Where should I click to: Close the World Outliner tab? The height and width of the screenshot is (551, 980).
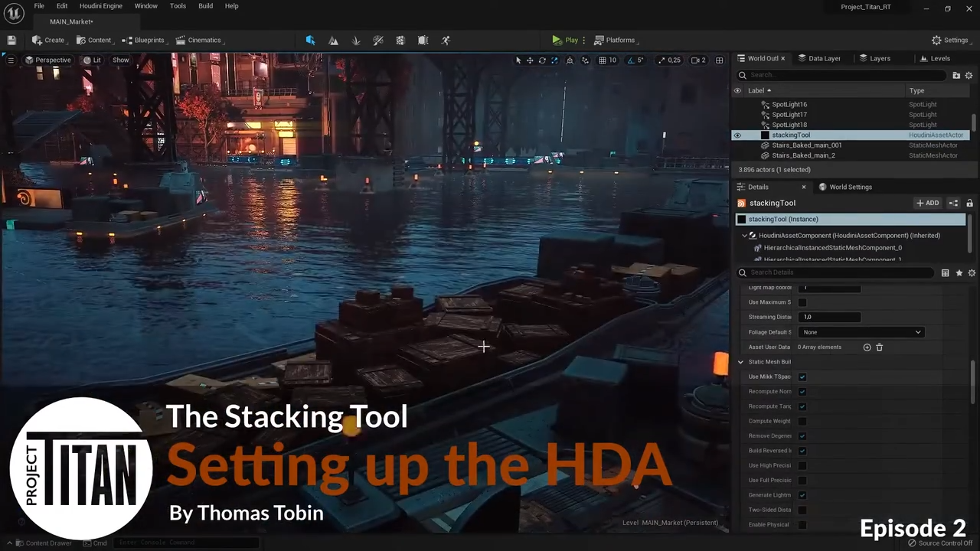(x=782, y=58)
